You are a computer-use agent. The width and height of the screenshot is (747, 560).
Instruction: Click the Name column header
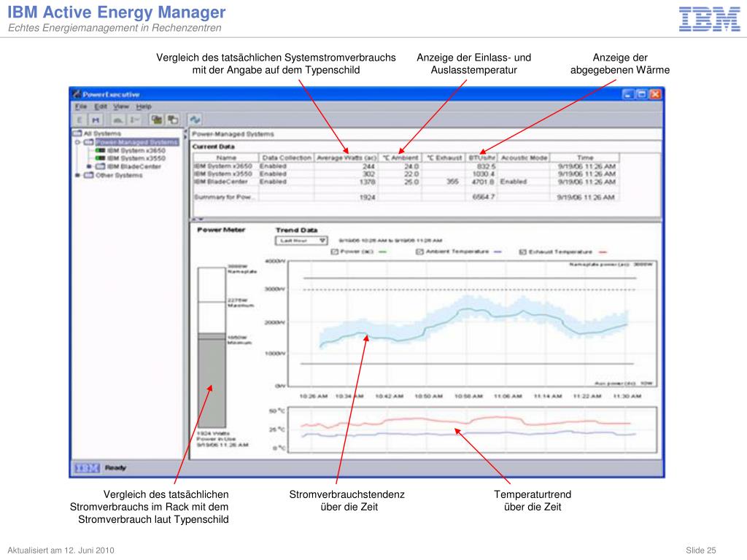tap(226, 157)
